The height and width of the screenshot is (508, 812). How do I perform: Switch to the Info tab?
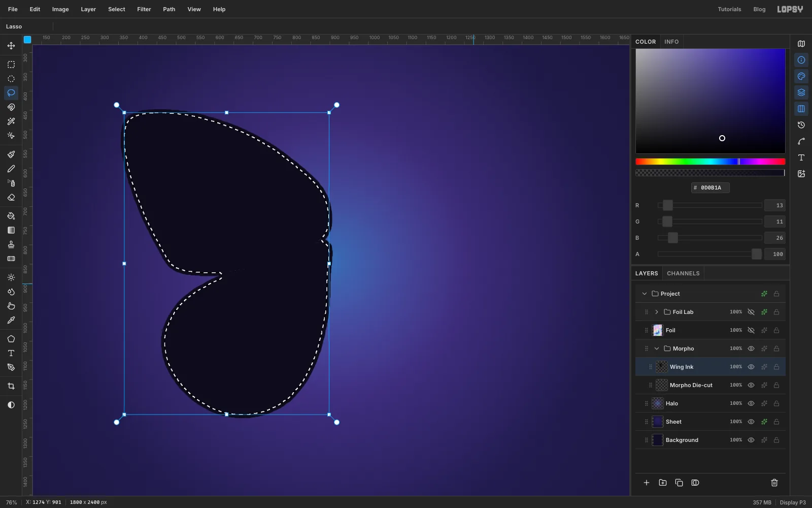671,42
